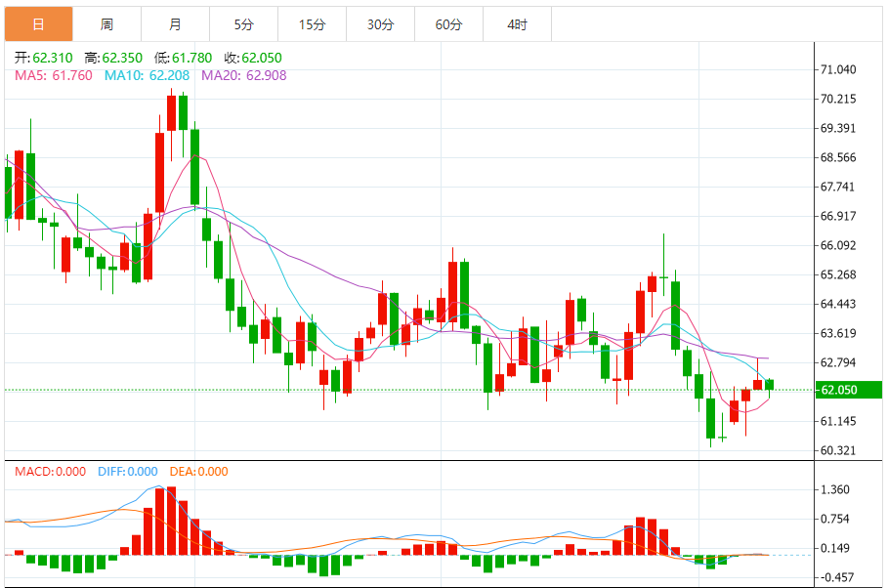
Task: Click the 66.092 price axis label
Action: (838, 245)
